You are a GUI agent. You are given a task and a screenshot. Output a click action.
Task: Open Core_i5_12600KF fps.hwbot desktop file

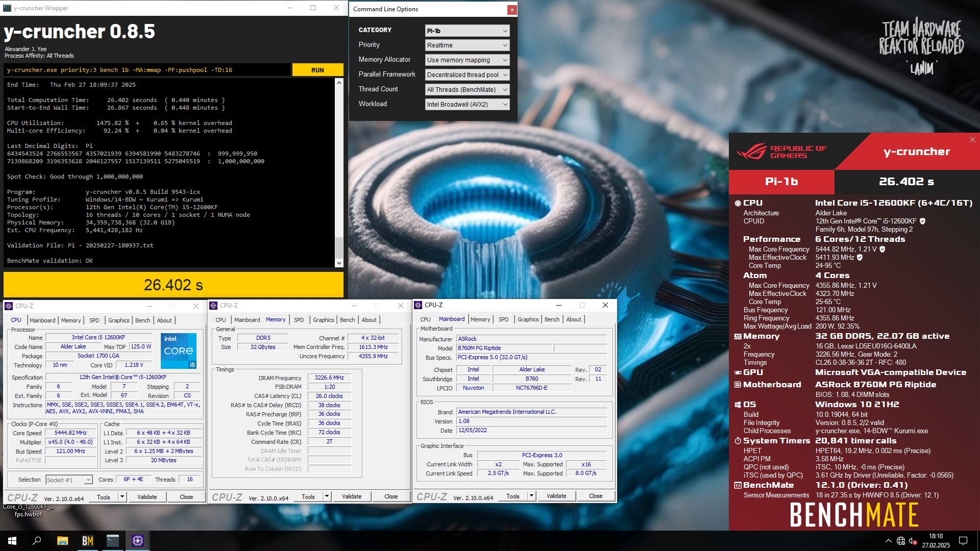point(28,510)
